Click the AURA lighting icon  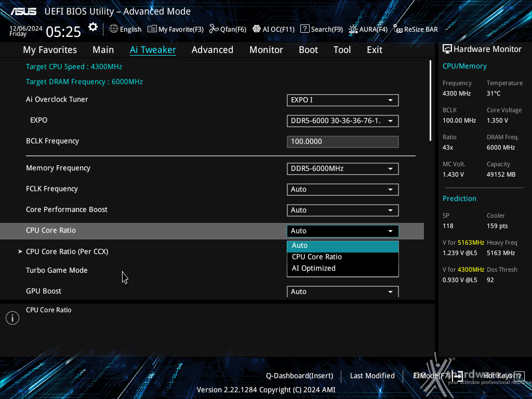[x=353, y=29]
